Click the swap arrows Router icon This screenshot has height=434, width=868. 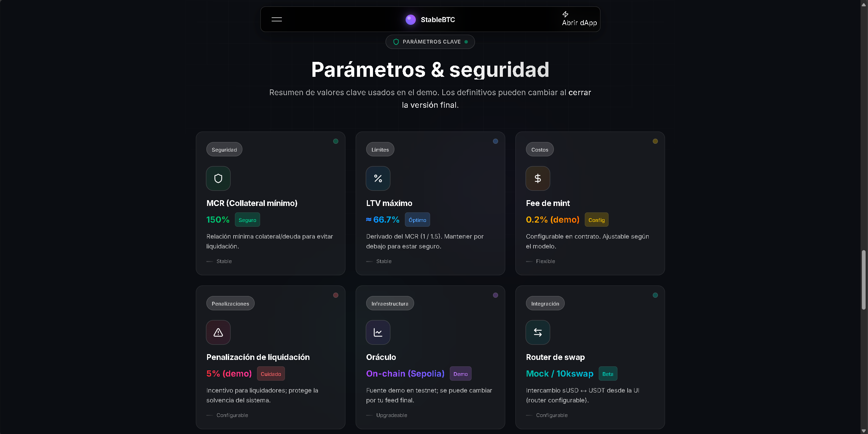coord(538,332)
